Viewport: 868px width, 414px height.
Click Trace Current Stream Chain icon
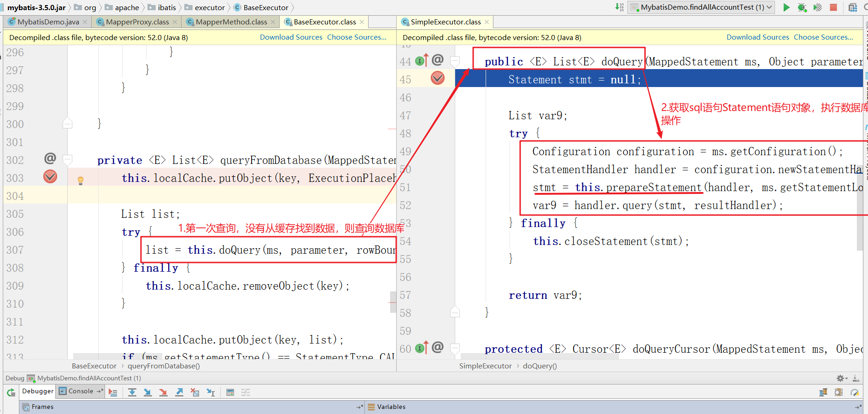coord(246,392)
